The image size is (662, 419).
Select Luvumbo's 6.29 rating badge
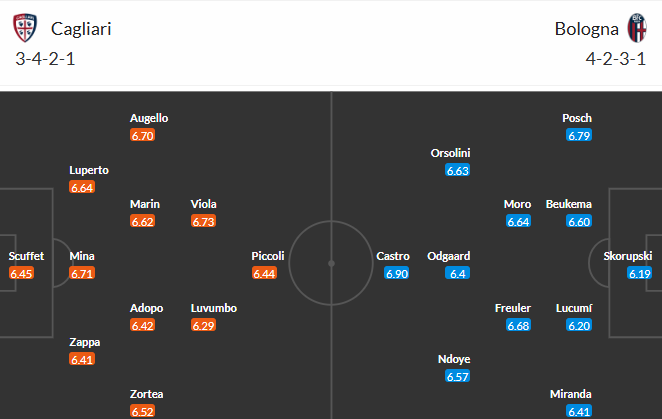(203, 325)
